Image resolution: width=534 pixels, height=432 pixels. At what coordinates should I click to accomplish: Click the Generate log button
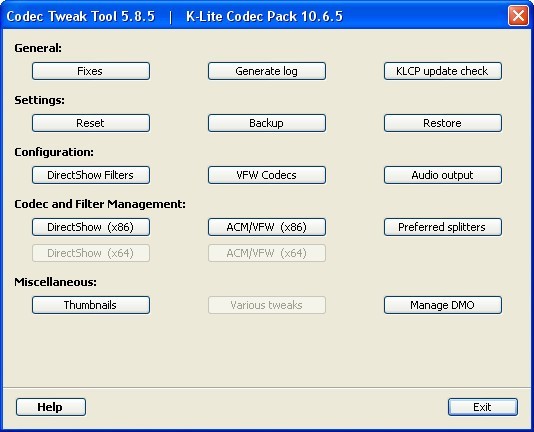pos(267,71)
